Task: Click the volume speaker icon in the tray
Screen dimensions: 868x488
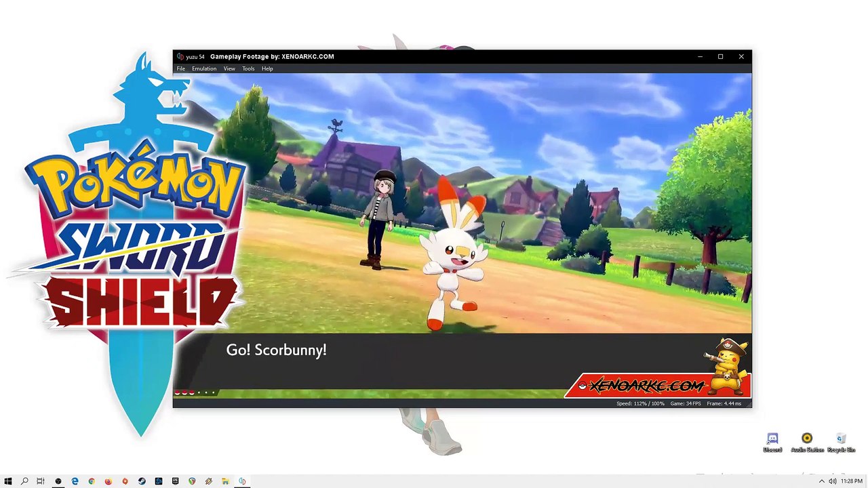Action: (x=832, y=481)
